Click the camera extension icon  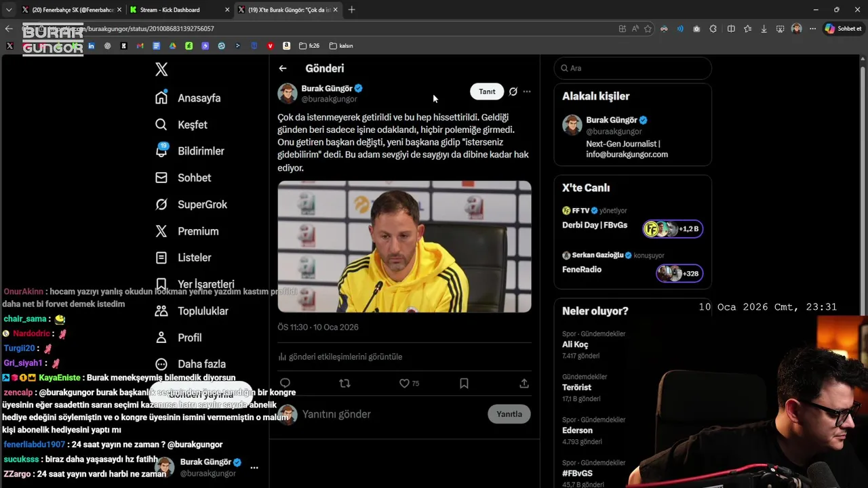point(696,28)
